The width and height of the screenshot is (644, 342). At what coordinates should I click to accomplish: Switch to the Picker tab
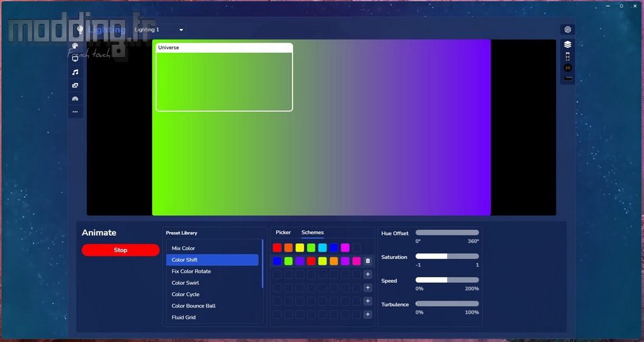[283, 233]
